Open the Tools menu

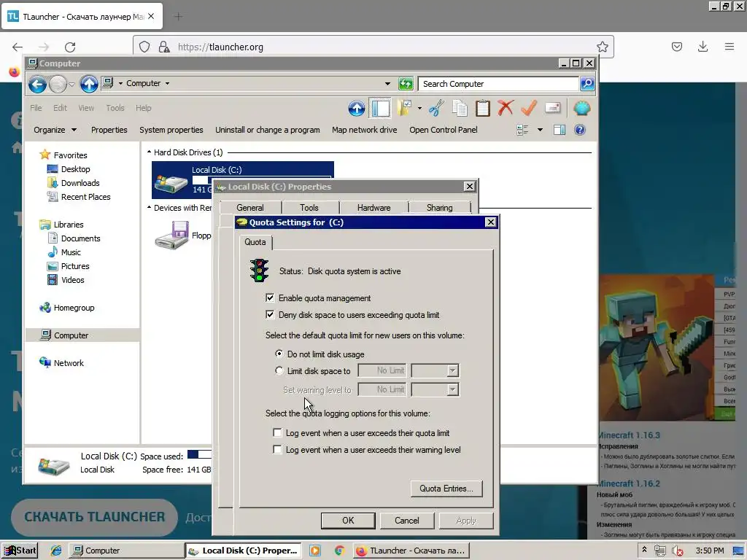click(x=115, y=108)
